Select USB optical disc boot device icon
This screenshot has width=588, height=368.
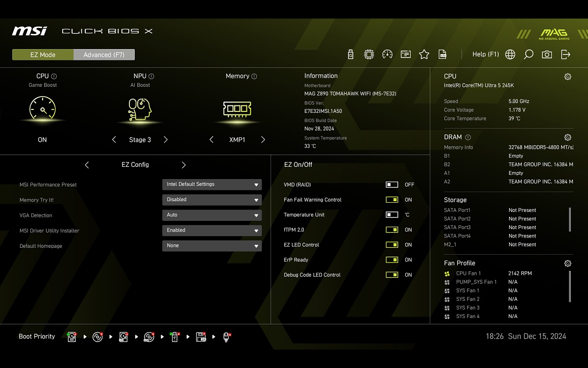[149, 337]
